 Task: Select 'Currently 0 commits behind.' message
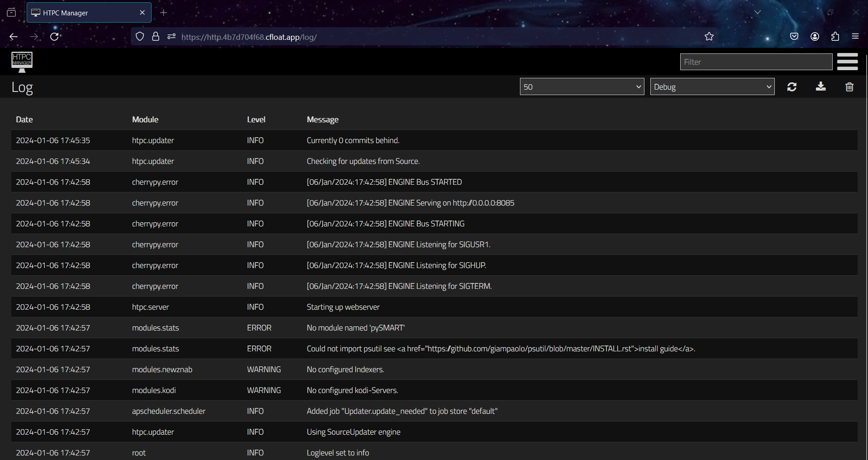pyautogui.click(x=353, y=140)
